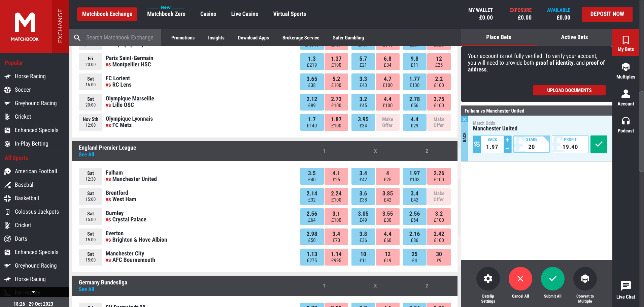The height and width of the screenshot is (307, 644).
Task: Open Betslip Settings gear
Action: [488, 279]
